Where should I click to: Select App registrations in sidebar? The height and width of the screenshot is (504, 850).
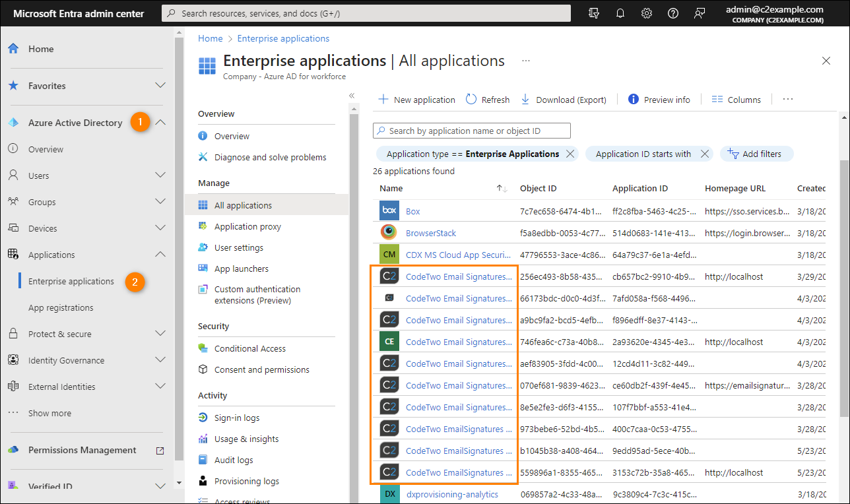pos(61,307)
